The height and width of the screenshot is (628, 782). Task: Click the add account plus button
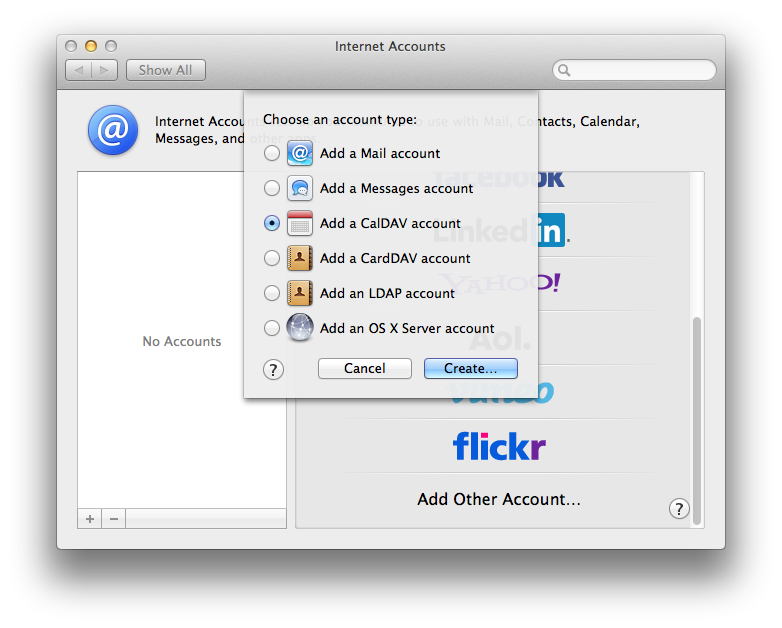tap(90, 518)
